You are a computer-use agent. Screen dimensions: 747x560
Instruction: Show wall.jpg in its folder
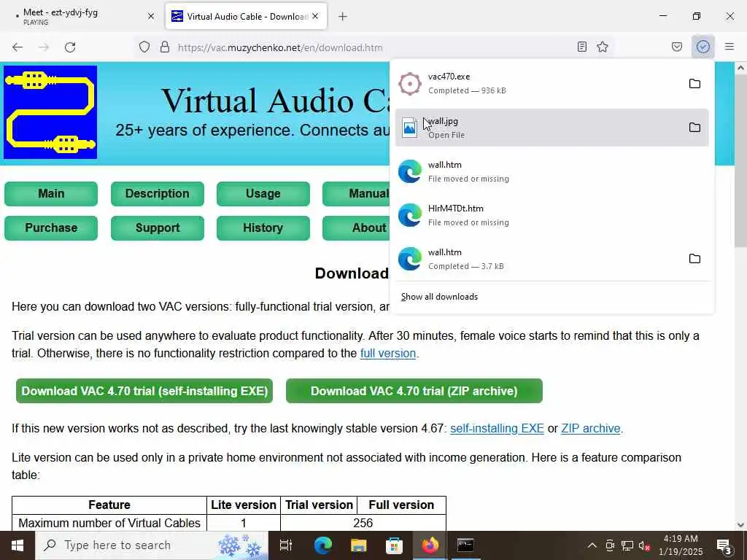pos(694,128)
